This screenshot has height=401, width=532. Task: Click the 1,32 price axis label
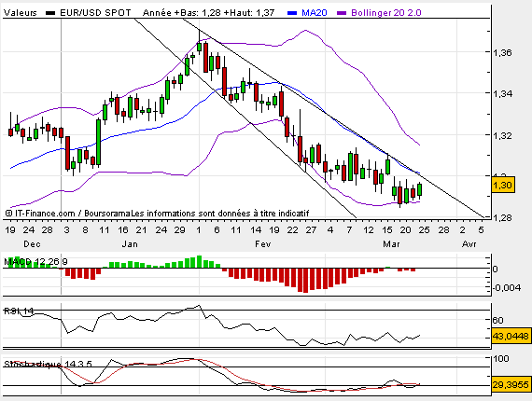tap(502, 135)
